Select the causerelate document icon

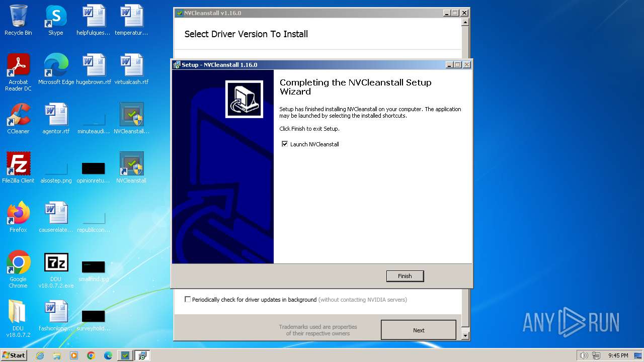tap(56, 217)
